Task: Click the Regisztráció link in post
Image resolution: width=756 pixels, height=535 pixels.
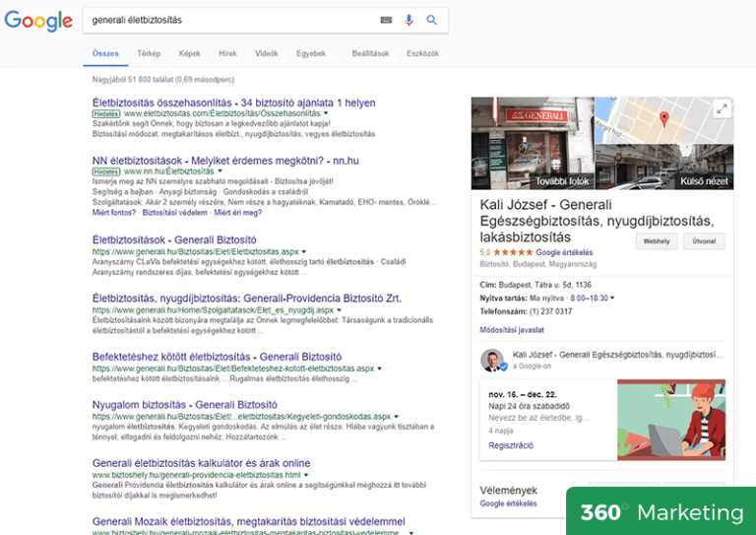Action: point(511,445)
